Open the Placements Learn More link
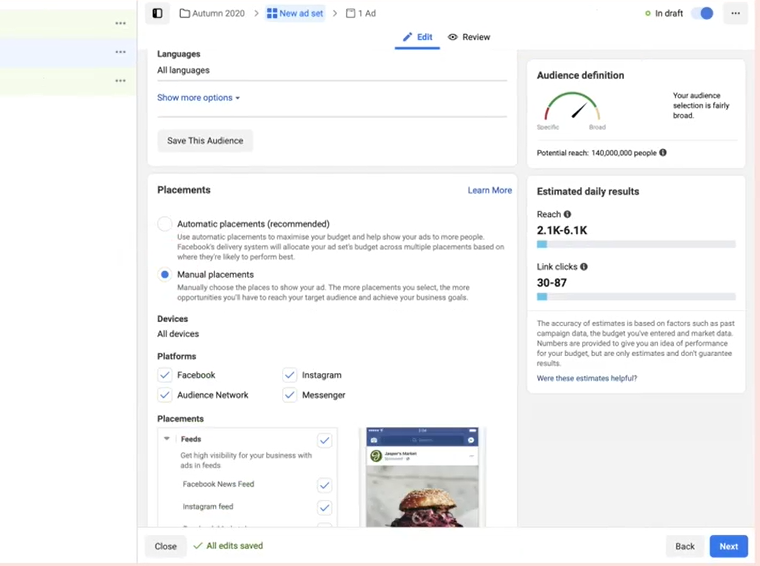760x566 pixels. pyautogui.click(x=490, y=190)
